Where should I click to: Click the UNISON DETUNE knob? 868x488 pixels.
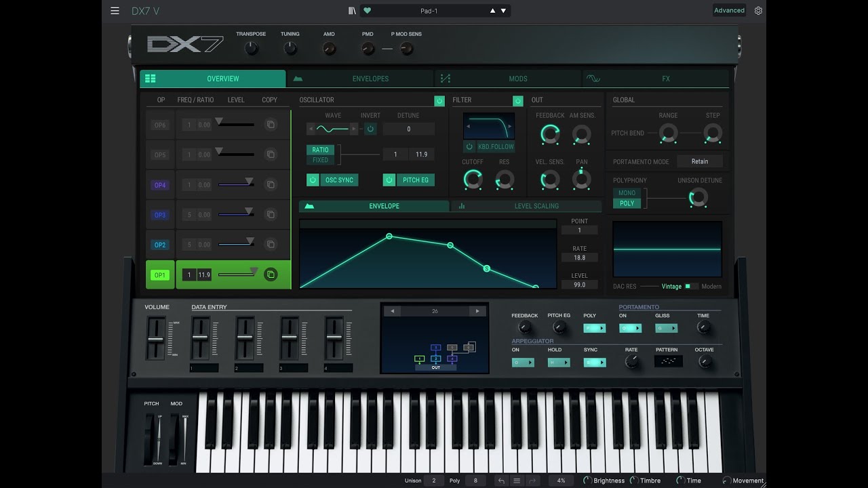[x=698, y=198]
